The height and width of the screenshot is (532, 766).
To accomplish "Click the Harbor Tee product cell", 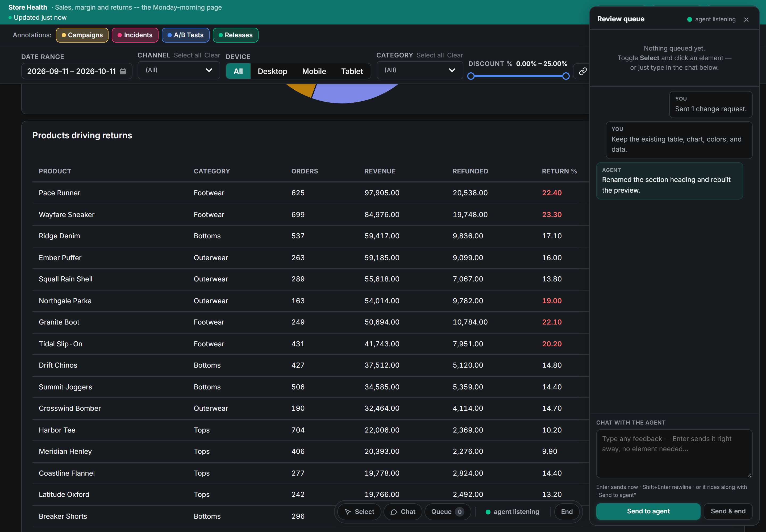I will (x=57, y=430).
